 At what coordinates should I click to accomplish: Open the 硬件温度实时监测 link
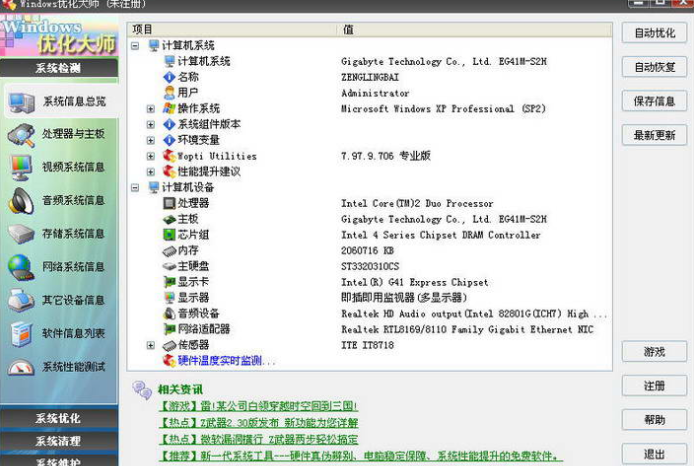tap(227, 361)
